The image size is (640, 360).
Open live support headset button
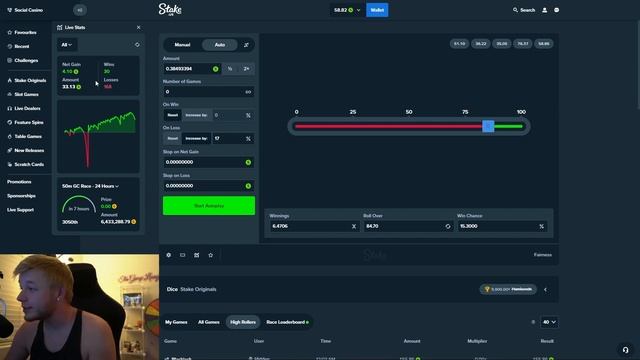pos(625,350)
